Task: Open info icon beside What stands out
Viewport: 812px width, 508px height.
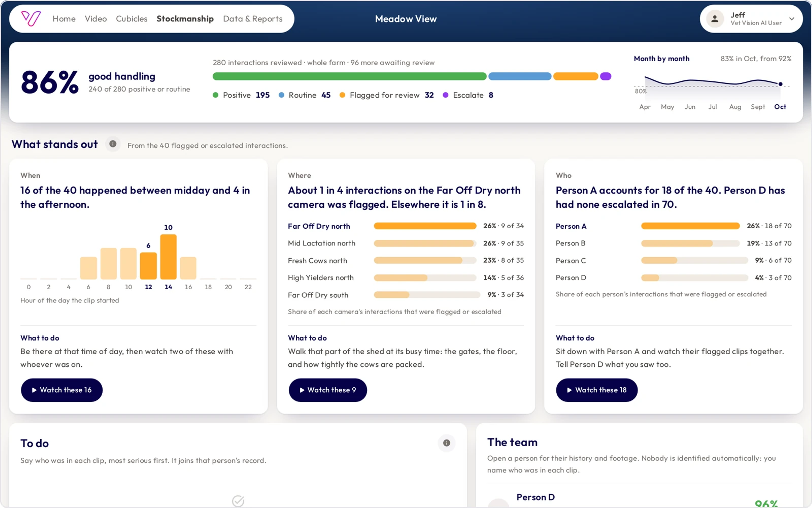Action: click(x=113, y=144)
